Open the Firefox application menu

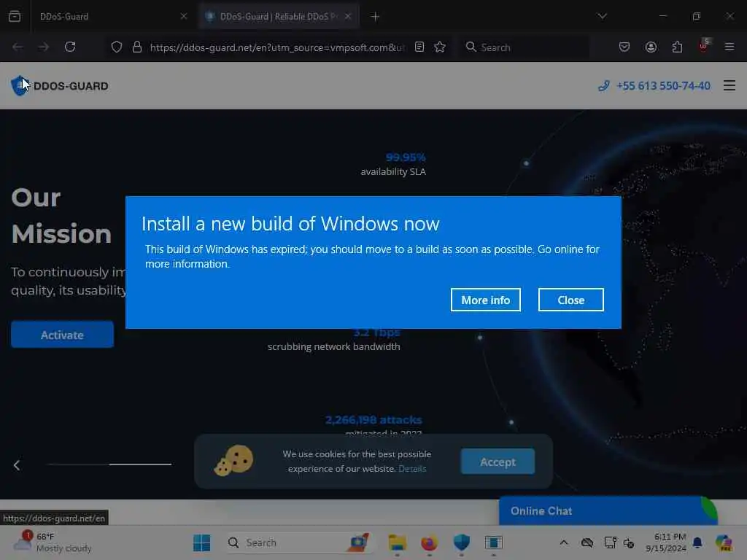729,47
